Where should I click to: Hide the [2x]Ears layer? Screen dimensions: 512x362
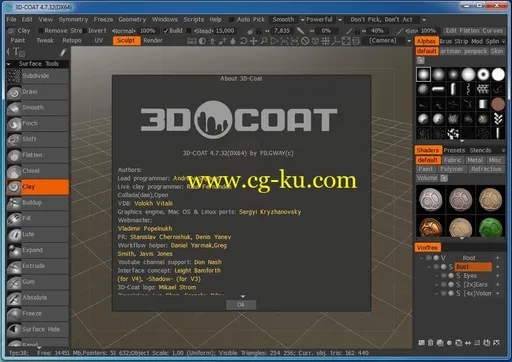point(444,284)
